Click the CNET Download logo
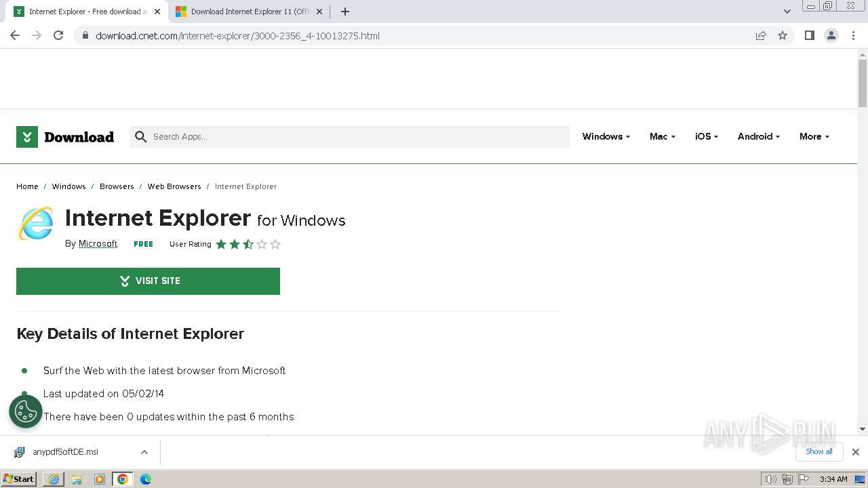Screen dimensions: 868x488 [65, 137]
